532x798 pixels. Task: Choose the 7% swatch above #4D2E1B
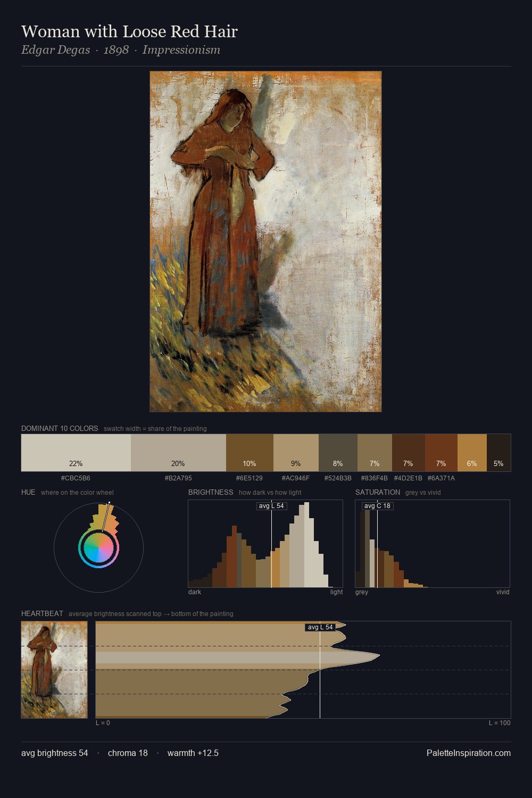(408, 453)
